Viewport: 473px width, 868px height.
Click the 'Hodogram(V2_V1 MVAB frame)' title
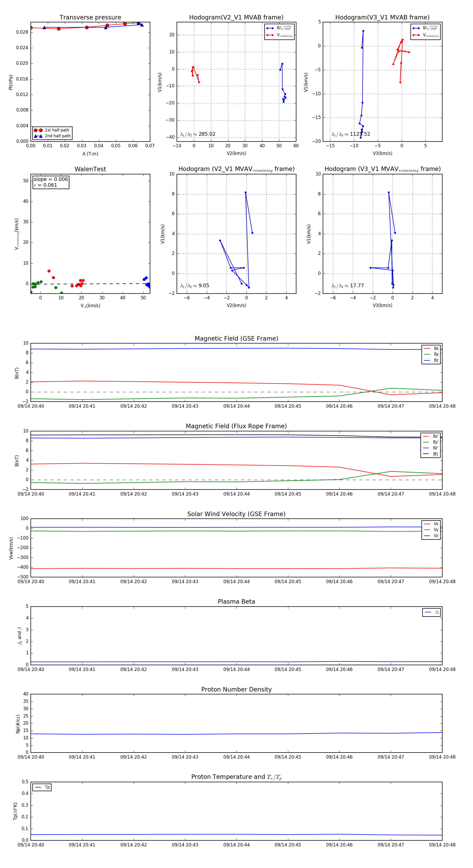pos(236,18)
